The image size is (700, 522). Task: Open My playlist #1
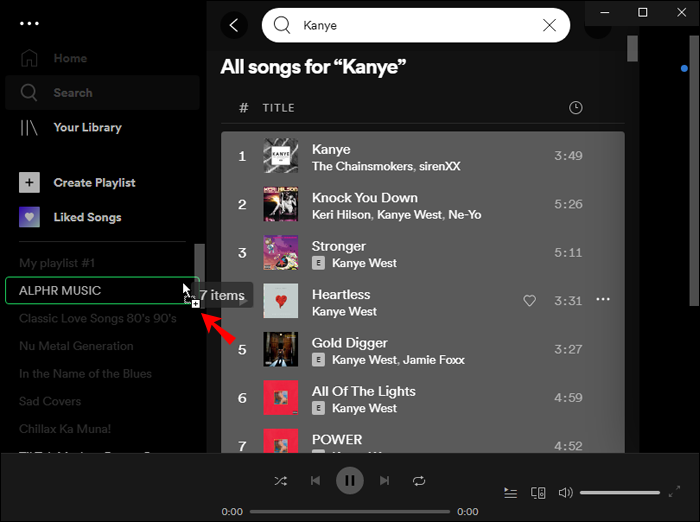coord(57,263)
